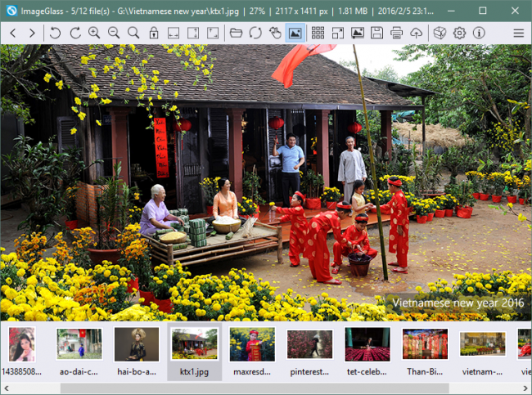Open the hamburger main menu
The width and height of the screenshot is (532, 395).
tap(518, 33)
